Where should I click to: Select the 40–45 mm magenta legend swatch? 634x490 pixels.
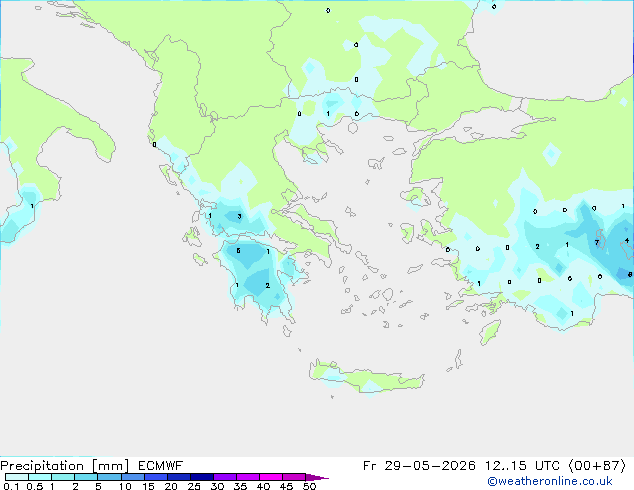pos(271,477)
